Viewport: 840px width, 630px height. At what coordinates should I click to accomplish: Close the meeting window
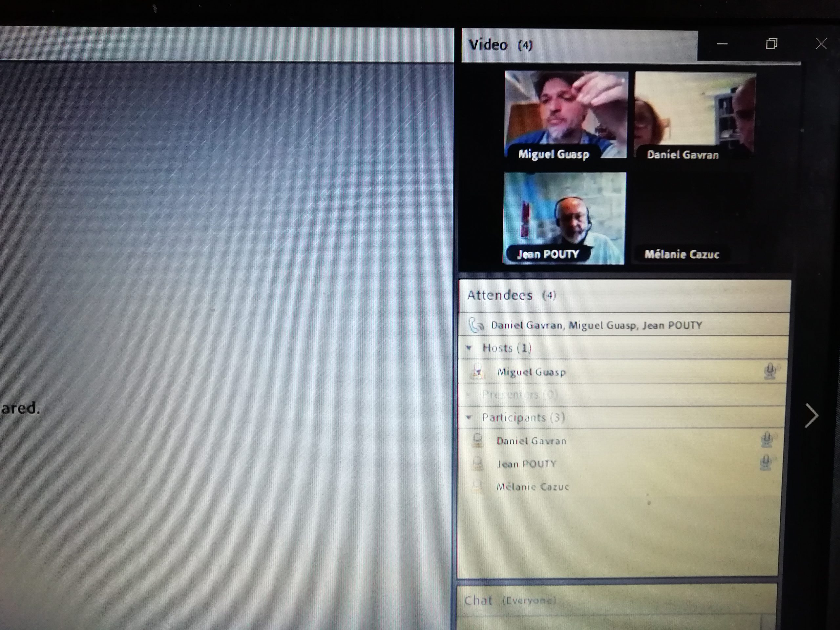821,44
